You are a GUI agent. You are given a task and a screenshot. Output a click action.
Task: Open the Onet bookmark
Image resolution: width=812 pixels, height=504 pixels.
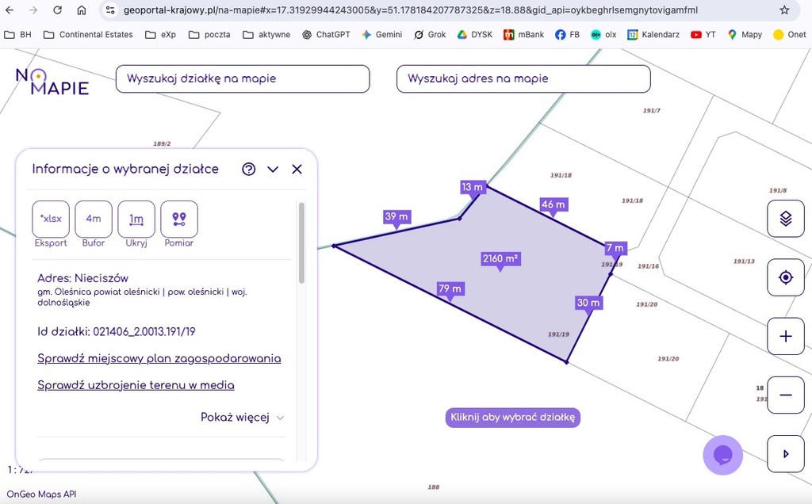point(789,35)
